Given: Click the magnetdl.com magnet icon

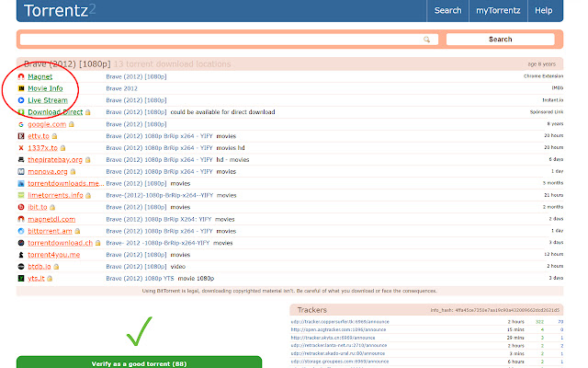Looking at the screenshot, I should 21,219.
